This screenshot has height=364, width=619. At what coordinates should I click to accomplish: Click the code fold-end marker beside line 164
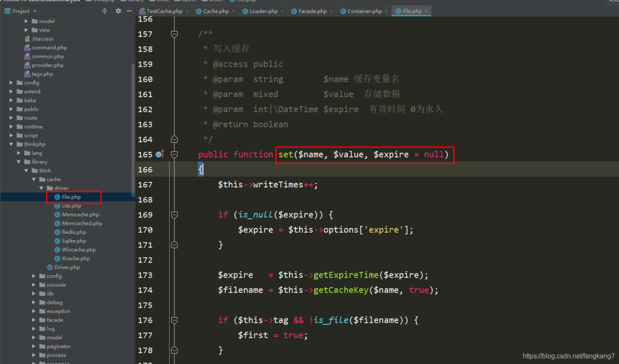[174, 139]
